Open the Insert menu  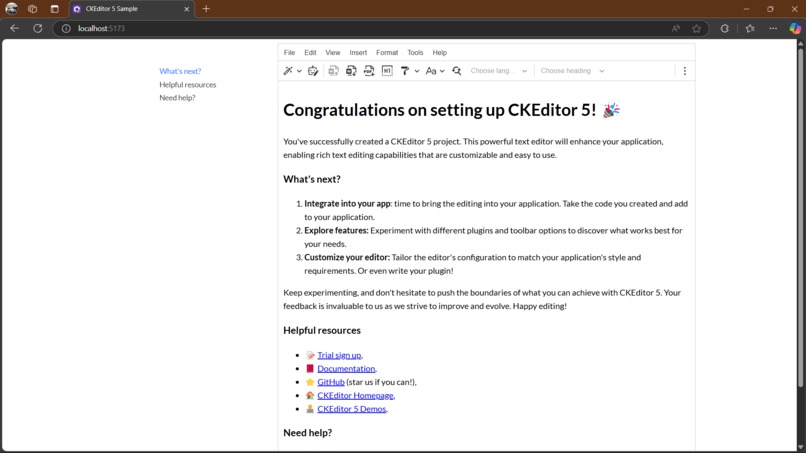coord(358,52)
